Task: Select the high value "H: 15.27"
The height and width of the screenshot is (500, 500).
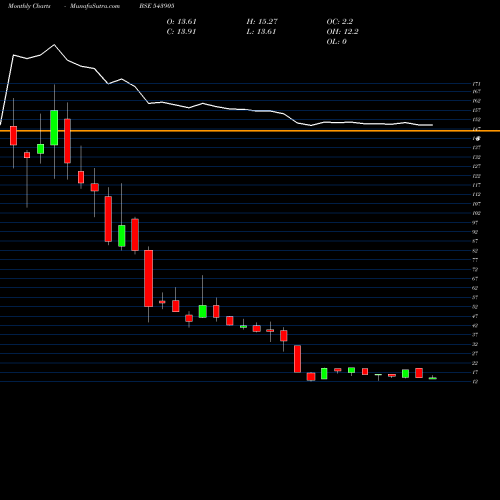Action: point(262,22)
